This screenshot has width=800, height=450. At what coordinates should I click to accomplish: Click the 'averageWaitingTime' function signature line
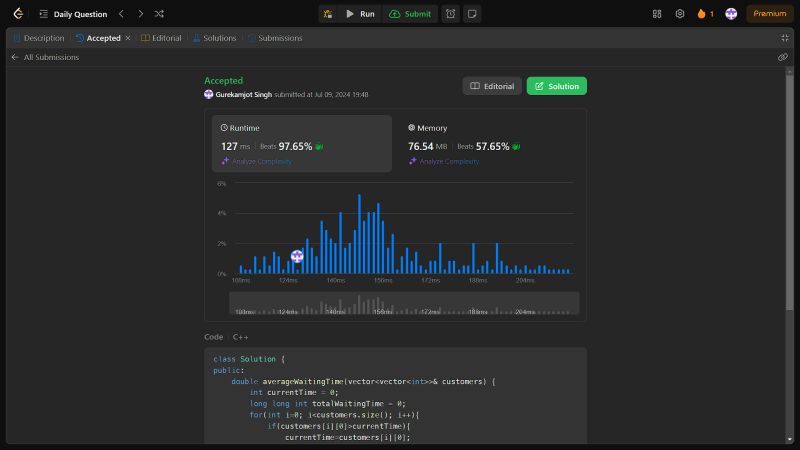tap(363, 381)
